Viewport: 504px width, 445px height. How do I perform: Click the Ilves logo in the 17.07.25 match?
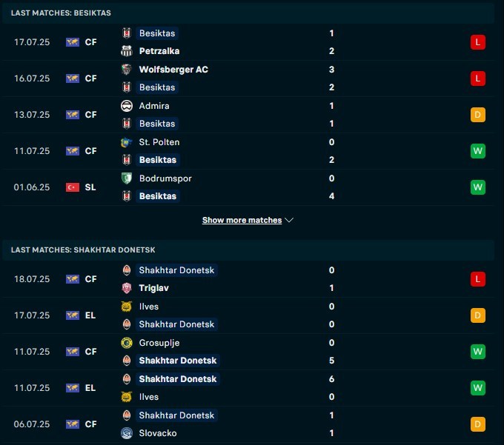tap(126, 307)
